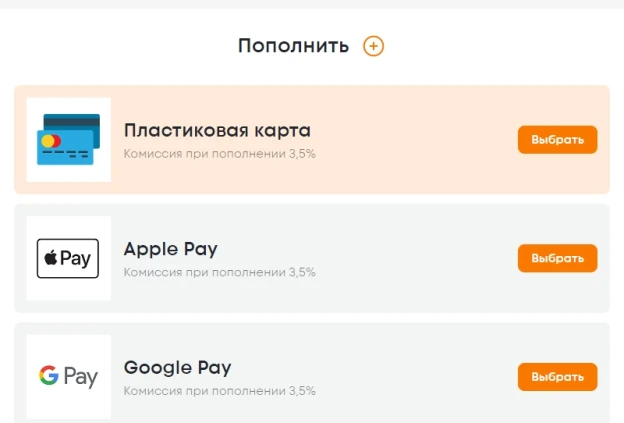Click the Apple Pay title text
Image resolution: width=624 pixels, height=423 pixels.
pos(171,250)
